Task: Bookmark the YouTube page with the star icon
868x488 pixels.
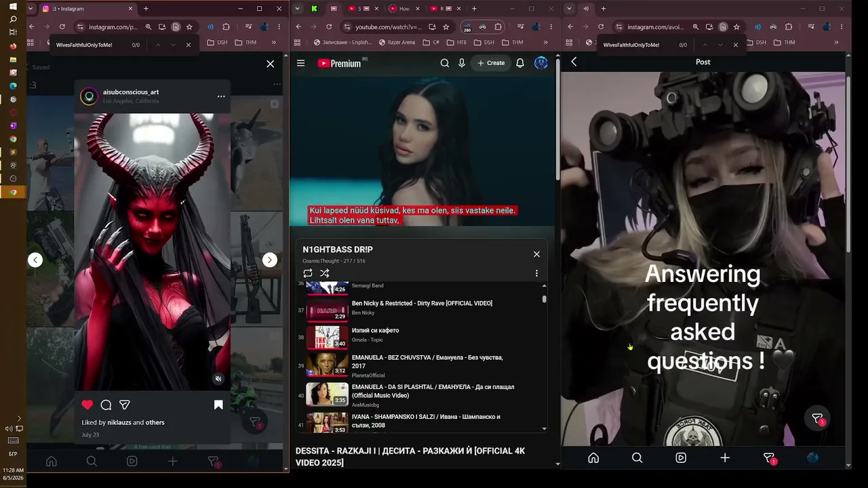Action: click(x=446, y=27)
